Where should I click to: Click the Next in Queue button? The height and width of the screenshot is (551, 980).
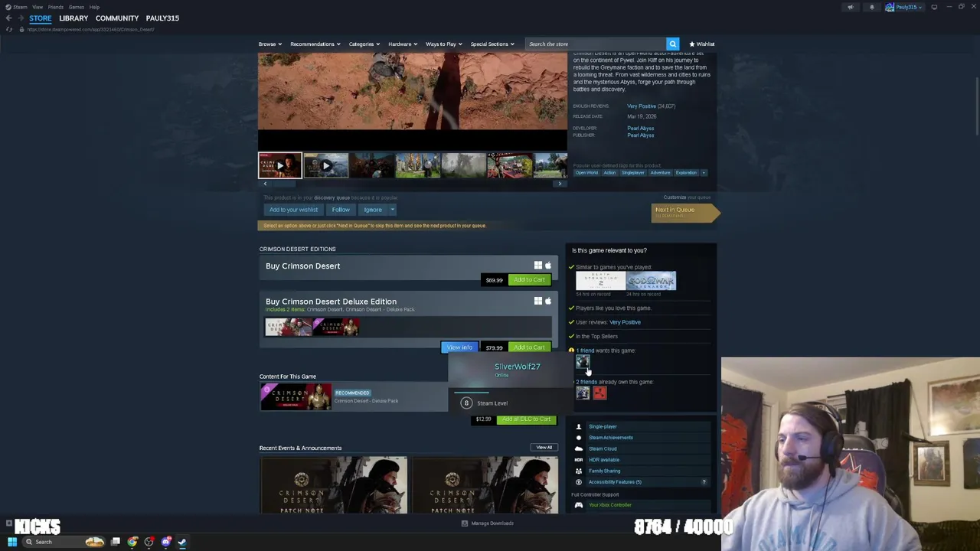(x=684, y=212)
